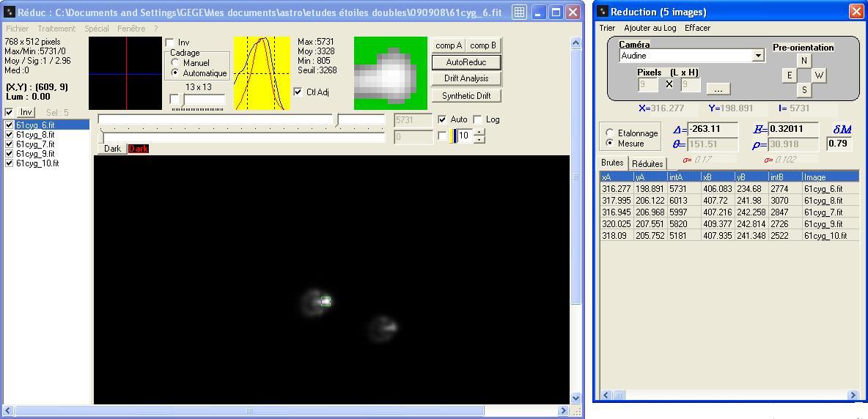Click the grid icon in the Réduc title bar
The width and height of the screenshot is (868, 419).
[x=519, y=12]
